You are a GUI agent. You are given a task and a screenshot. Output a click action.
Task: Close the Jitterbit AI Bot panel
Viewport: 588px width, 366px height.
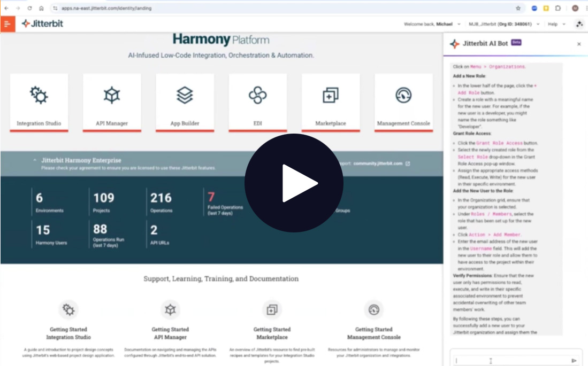tap(579, 44)
